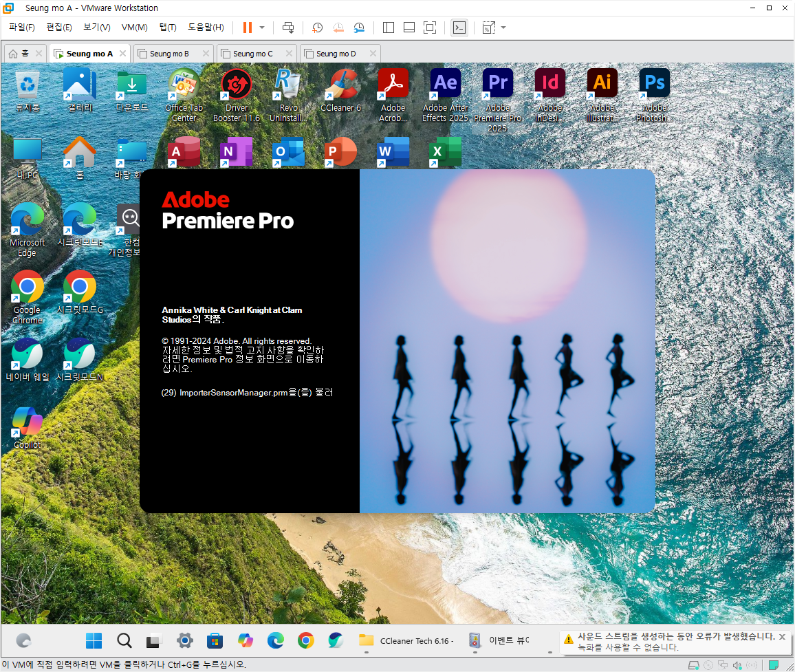Select the Adobe Premiere Pro 2025 icon
The width and height of the screenshot is (795, 672).
click(x=497, y=100)
